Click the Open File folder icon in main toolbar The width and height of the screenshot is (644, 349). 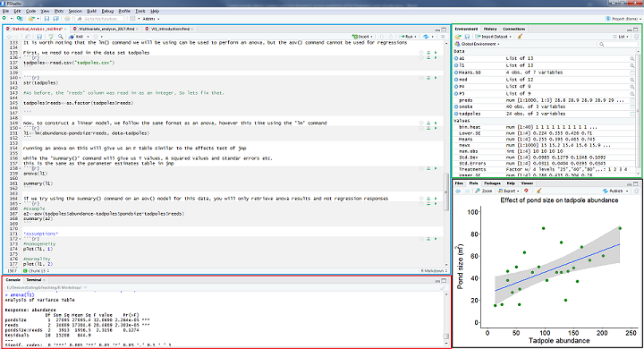31,19
